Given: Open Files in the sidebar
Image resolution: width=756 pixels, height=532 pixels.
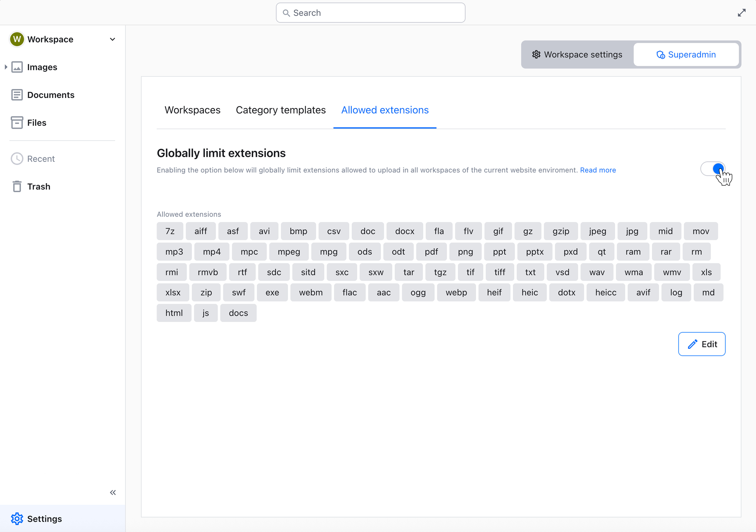Looking at the screenshot, I should tap(37, 123).
